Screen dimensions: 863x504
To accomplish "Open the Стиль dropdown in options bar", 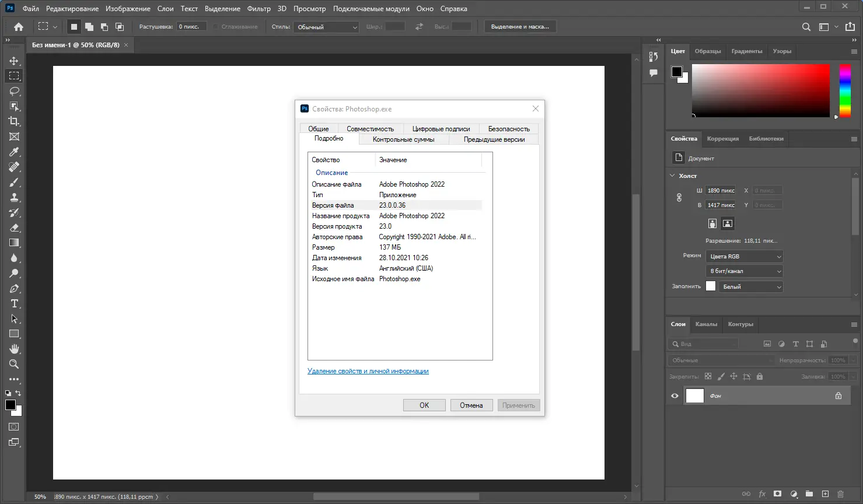I will coord(326,26).
